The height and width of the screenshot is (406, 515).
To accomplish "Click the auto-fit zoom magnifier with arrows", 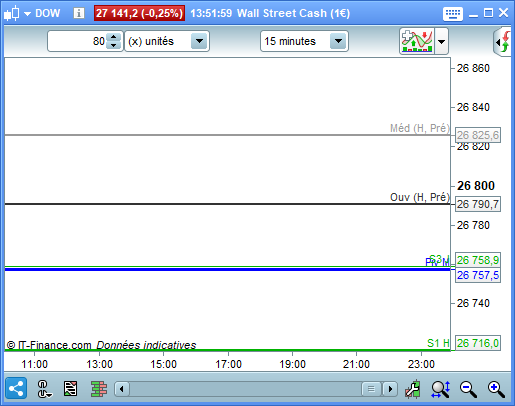I will [441, 389].
